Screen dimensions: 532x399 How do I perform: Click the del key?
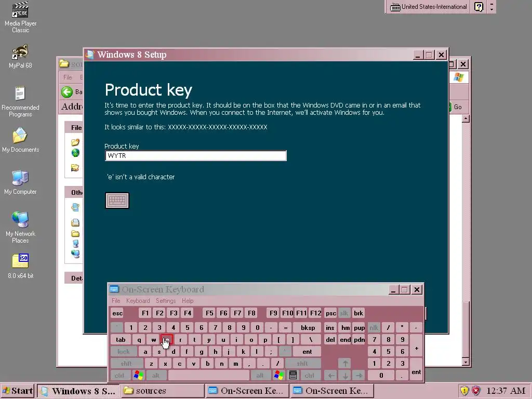[x=330, y=340]
